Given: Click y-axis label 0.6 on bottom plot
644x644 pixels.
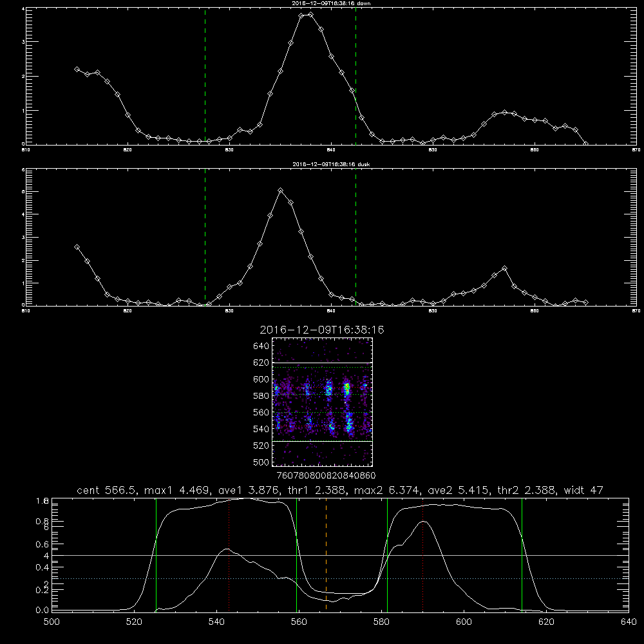Looking at the screenshot, I should [43, 544].
